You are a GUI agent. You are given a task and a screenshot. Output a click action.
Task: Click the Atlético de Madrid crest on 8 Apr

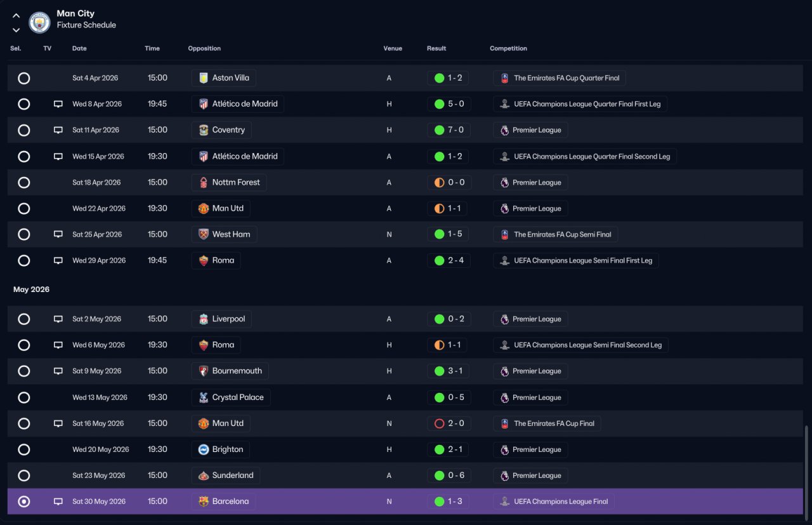pos(204,104)
